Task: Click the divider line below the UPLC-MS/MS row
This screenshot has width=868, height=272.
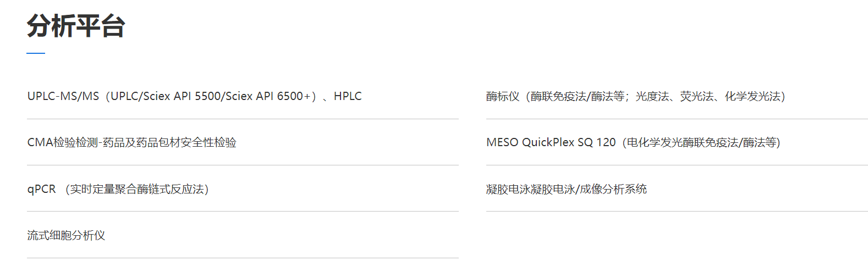Action: coord(243,119)
